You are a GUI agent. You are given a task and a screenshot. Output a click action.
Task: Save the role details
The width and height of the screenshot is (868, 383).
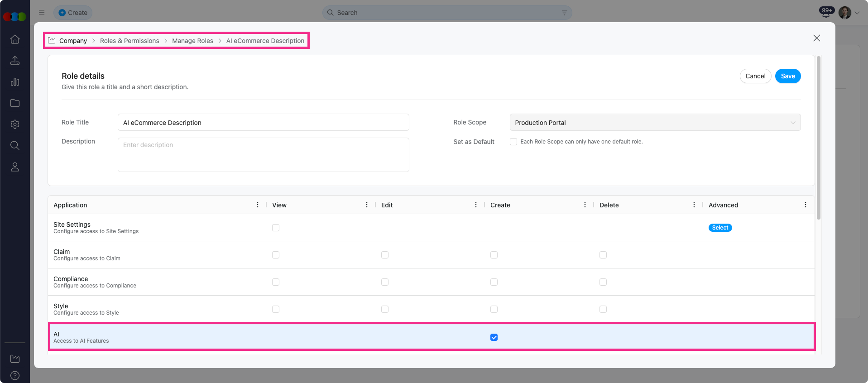tap(787, 76)
